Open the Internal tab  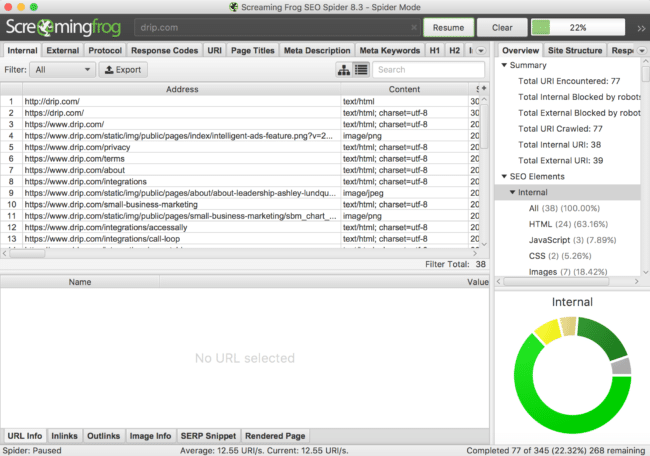pos(22,51)
